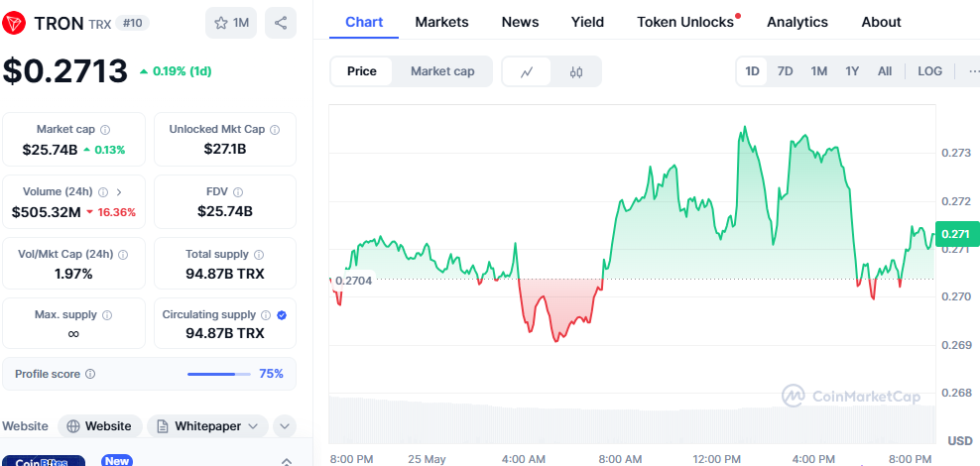980x466 pixels.
Task: Click the TRON logo icon
Action: (14, 23)
